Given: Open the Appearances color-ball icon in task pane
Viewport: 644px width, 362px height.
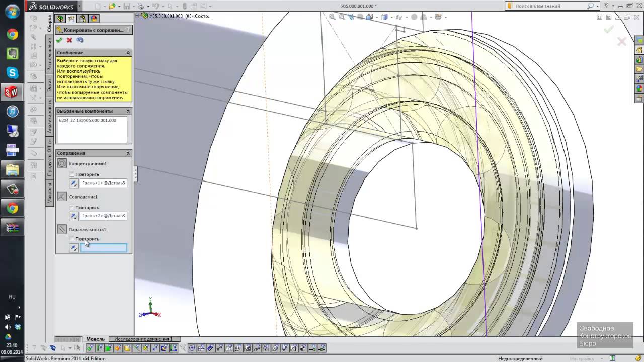Looking at the screenshot, I should click(x=639, y=88).
